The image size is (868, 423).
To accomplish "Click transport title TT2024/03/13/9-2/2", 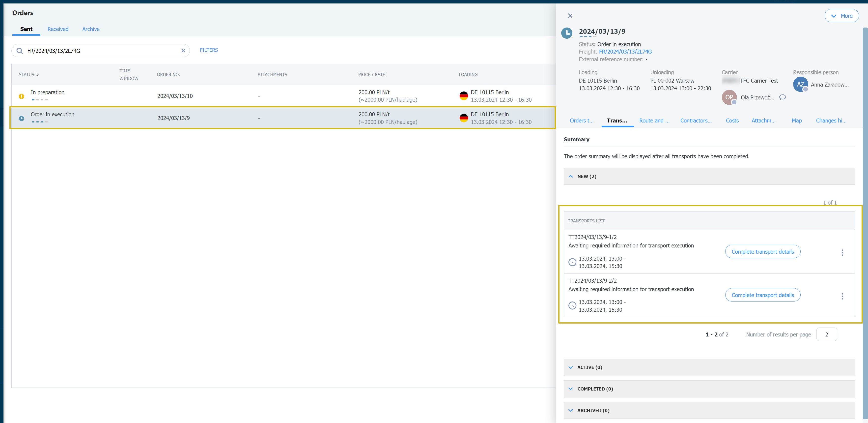I will pyautogui.click(x=592, y=280).
